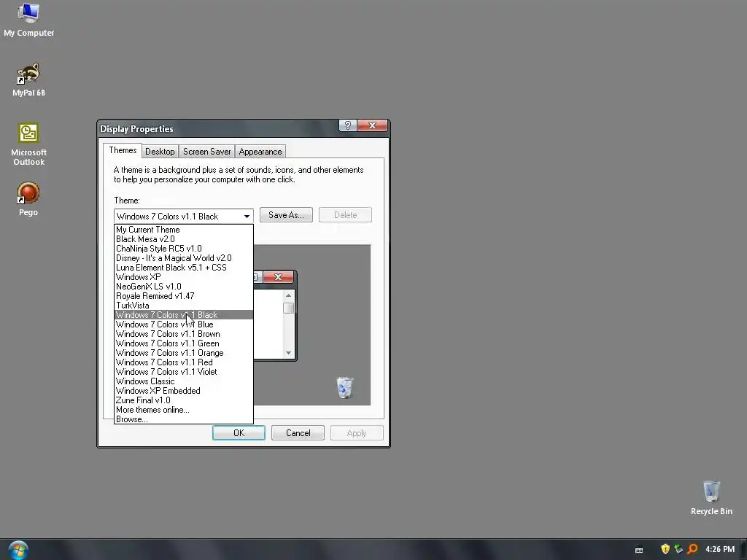The image size is (747, 560).
Task: Select NeoGeniX LS v1.0 theme
Action: tap(184, 287)
